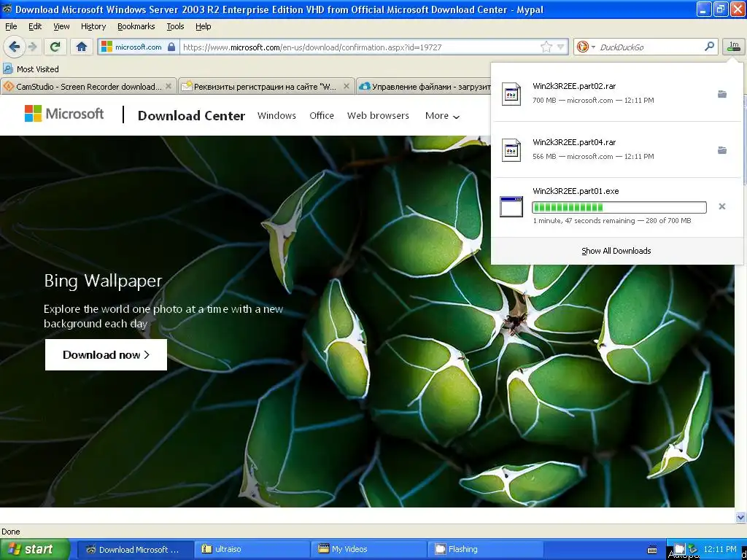Click the taskbar clock showing 12:11 PM
Screen dimensions: 747x560
click(720, 549)
